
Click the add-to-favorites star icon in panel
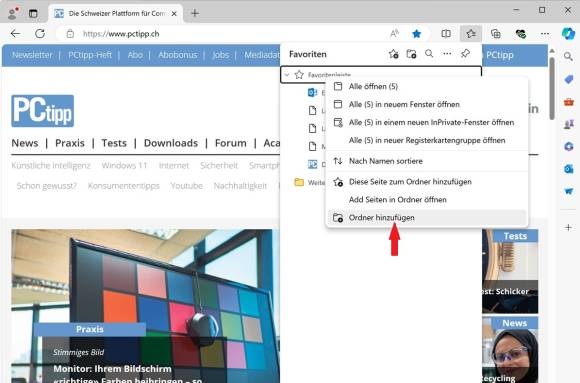tap(394, 54)
